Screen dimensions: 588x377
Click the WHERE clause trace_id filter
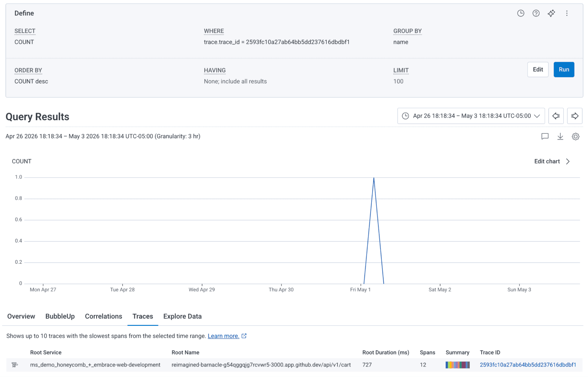pyautogui.click(x=276, y=42)
